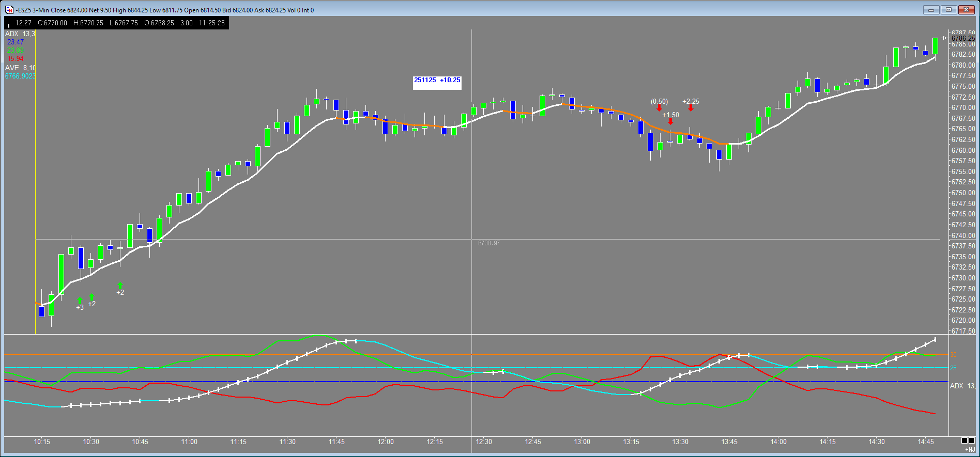The height and width of the screenshot is (457, 980).
Task: Click the +3 green buy arrow marker
Action: 80,300
